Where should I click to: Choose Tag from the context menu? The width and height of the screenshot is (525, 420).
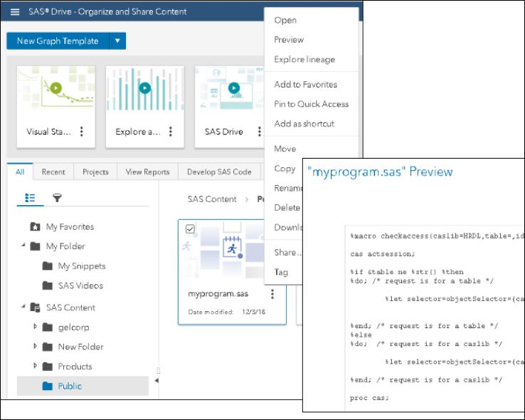(281, 272)
